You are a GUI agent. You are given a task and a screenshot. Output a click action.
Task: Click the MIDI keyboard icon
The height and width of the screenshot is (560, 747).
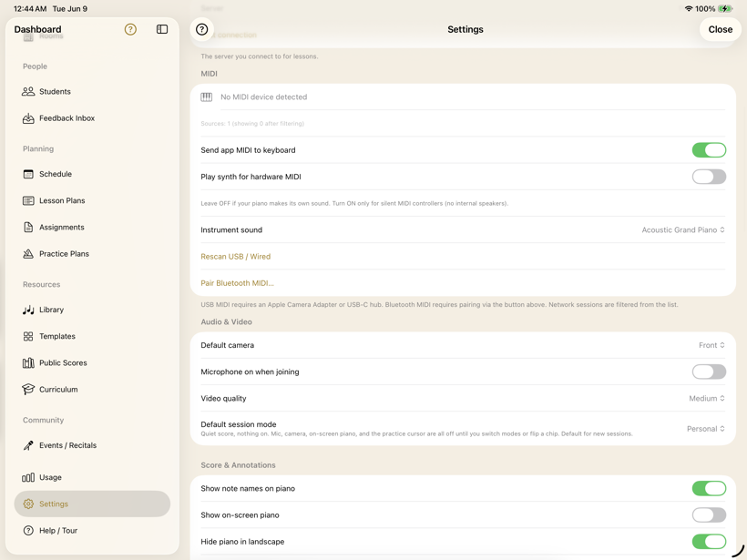click(x=206, y=97)
